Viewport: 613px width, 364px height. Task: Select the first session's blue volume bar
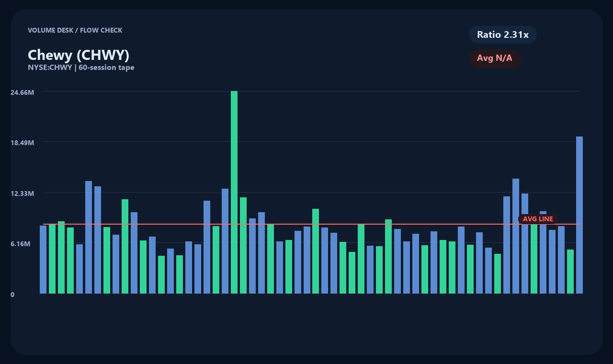[x=43, y=260]
